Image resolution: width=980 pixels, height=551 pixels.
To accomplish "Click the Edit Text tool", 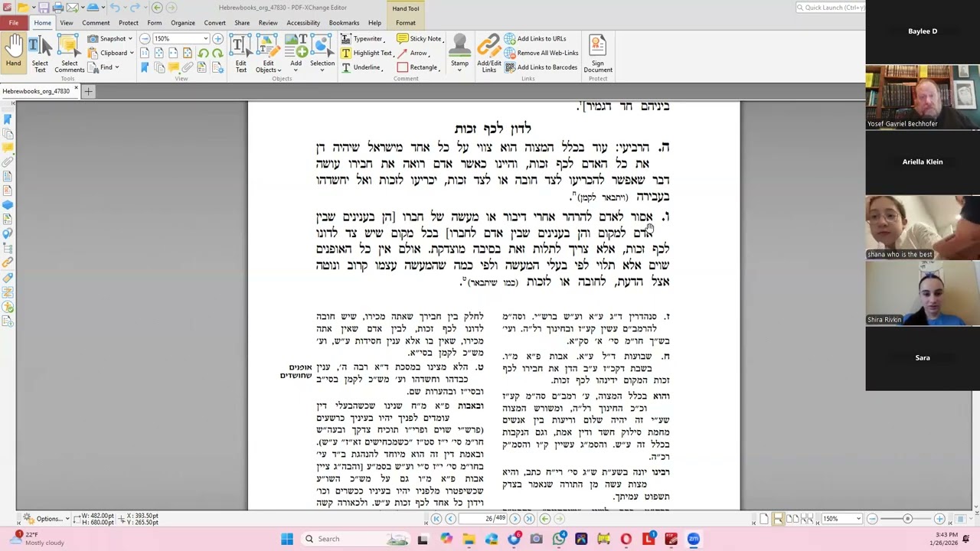I will click(240, 54).
